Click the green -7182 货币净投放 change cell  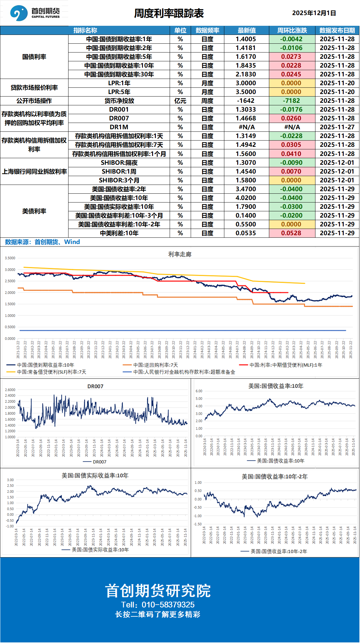pos(291,101)
